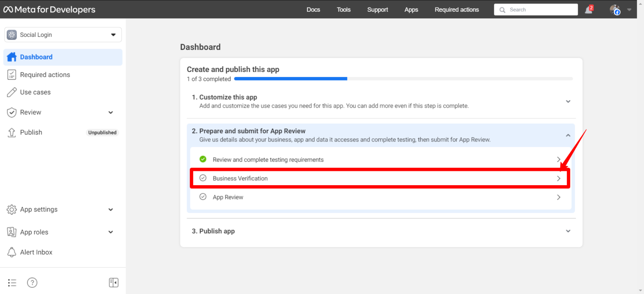Image resolution: width=644 pixels, height=294 pixels.
Task: Click the Publish sidebar icon
Action: click(11, 132)
